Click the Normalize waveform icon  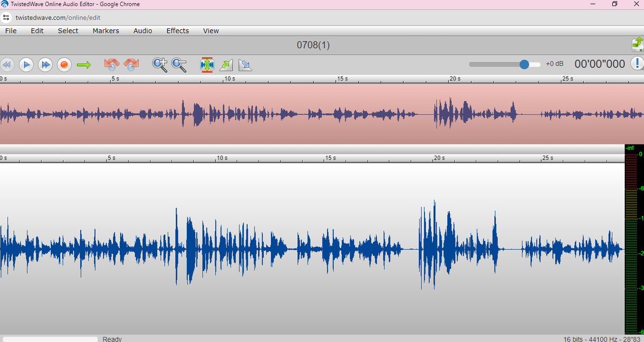(207, 65)
